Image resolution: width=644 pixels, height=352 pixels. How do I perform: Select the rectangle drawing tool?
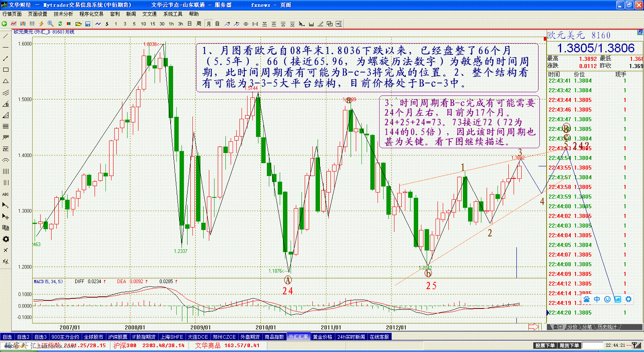(x=6, y=70)
